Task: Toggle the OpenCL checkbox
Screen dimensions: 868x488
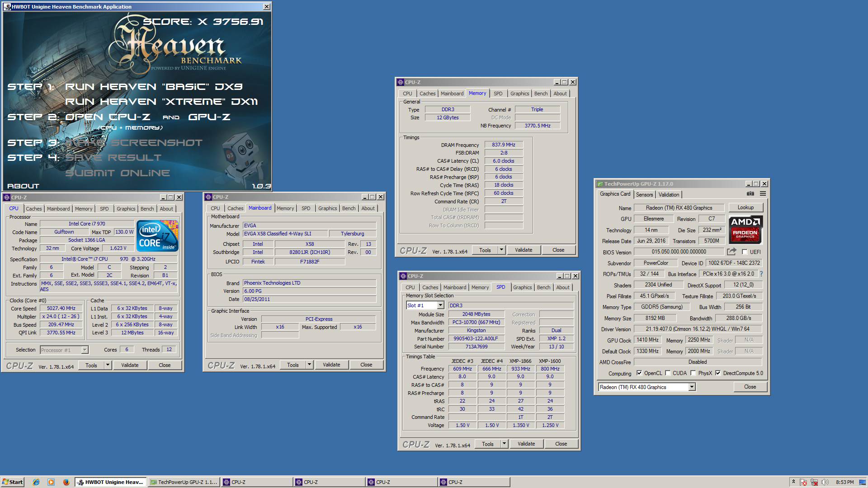Action: 639,373
